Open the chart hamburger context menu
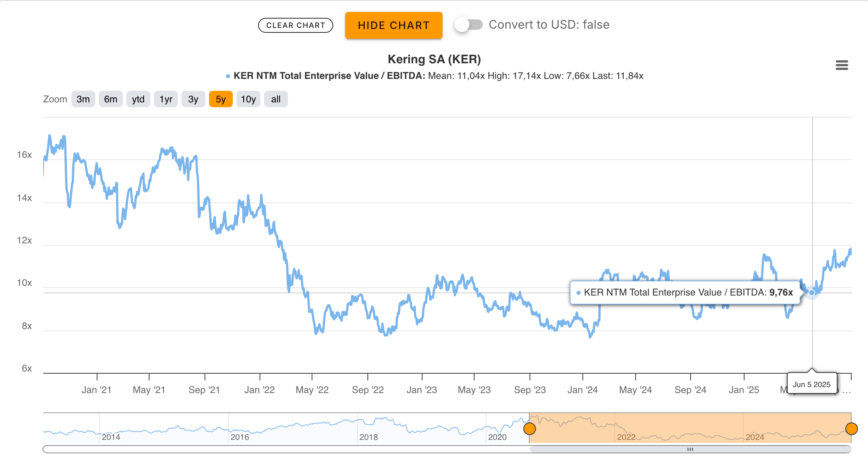The image size is (868, 463). [842, 65]
